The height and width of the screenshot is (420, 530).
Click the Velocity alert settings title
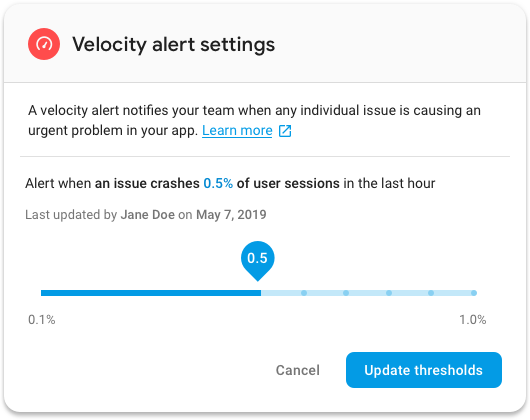pyautogui.click(x=173, y=45)
